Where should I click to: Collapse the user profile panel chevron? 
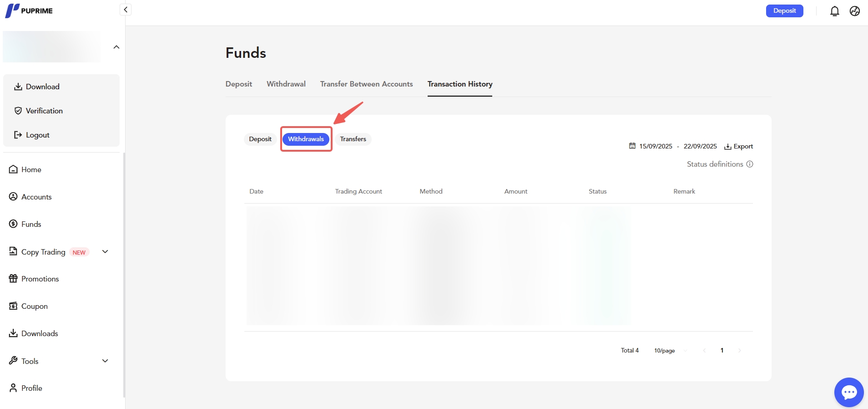(116, 47)
